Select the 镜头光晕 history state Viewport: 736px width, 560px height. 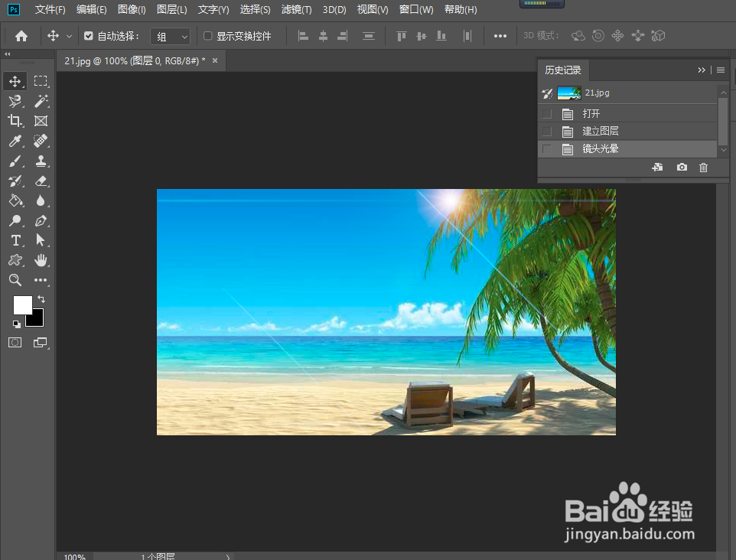click(x=627, y=149)
